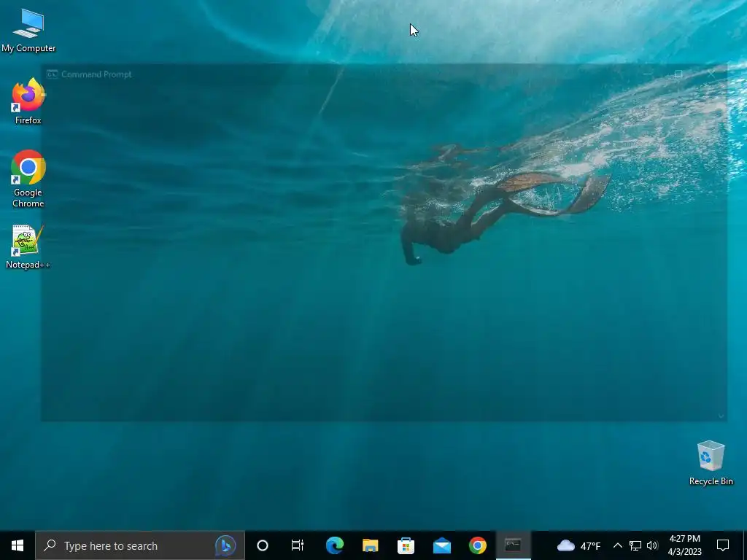The height and width of the screenshot is (560, 747).
Task: Open Google Chrome desktop shortcut
Action: click(28, 179)
